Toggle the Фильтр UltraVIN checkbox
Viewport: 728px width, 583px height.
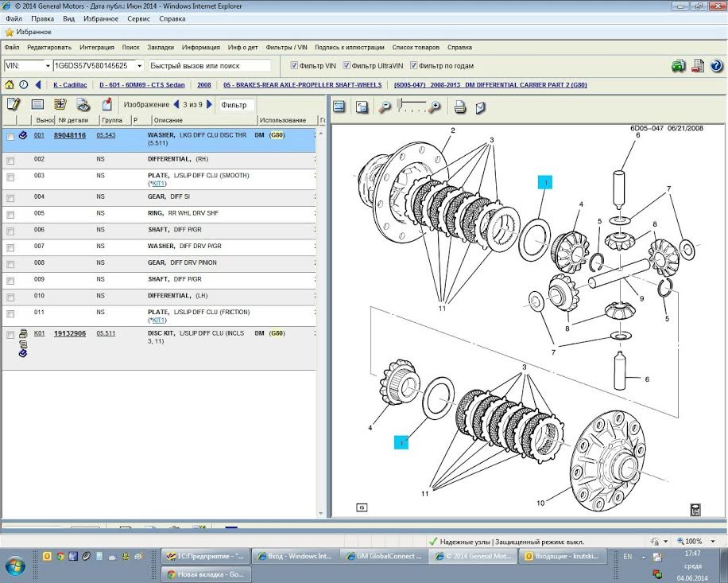[x=347, y=66]
